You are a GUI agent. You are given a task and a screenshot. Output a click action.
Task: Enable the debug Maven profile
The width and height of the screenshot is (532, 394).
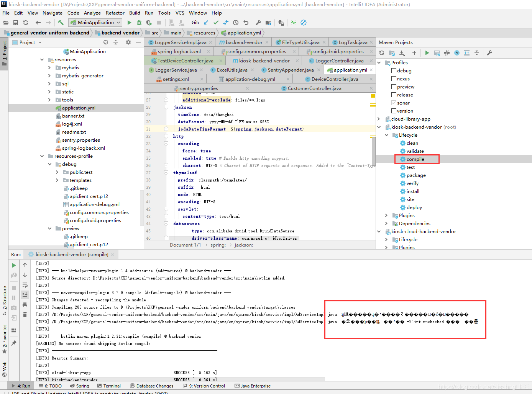click(394, 70)
